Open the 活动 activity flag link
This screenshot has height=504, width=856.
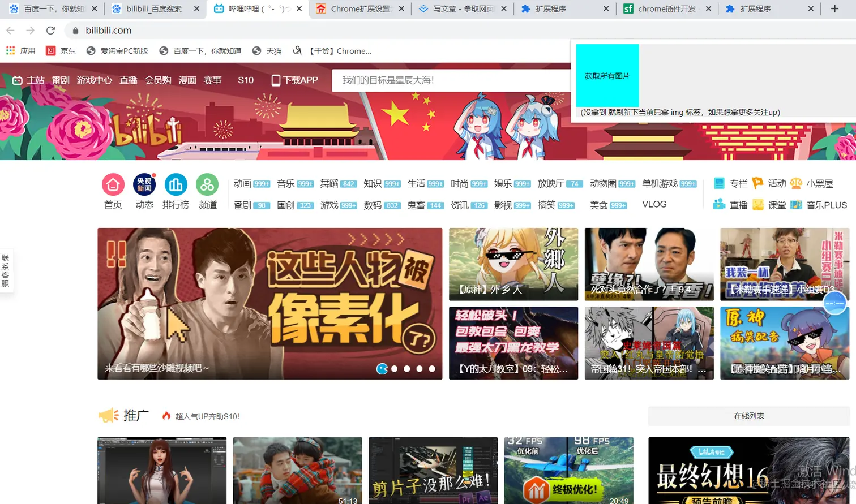(769, 183)
